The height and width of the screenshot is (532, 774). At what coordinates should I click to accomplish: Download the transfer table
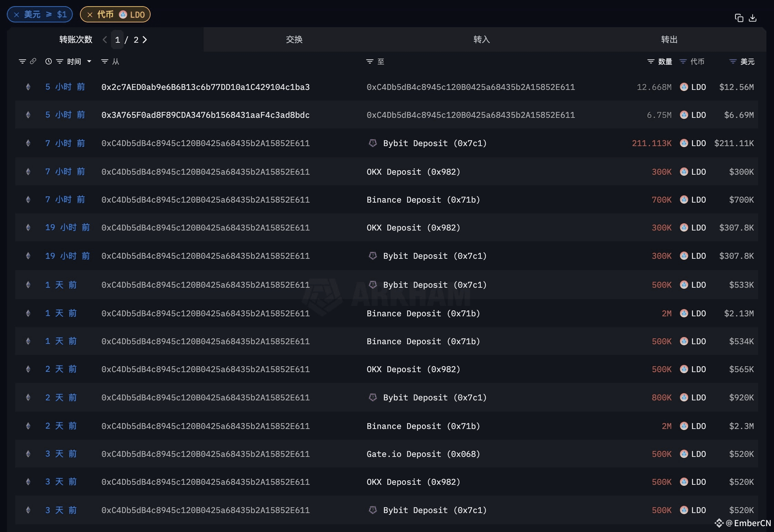(753, 18)
